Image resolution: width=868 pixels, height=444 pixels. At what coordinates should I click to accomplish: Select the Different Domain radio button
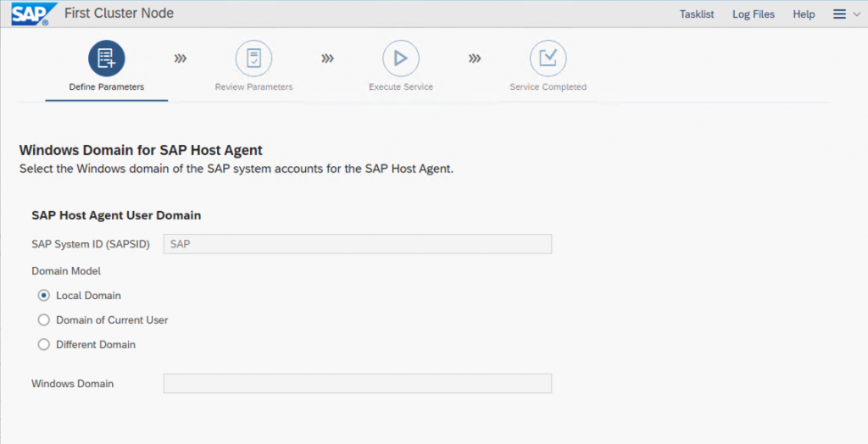[44, 344]
